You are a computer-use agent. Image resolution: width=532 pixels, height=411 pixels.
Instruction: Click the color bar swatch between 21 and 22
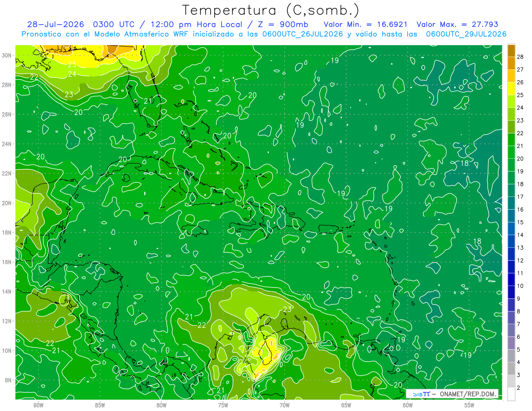(511, 139)
